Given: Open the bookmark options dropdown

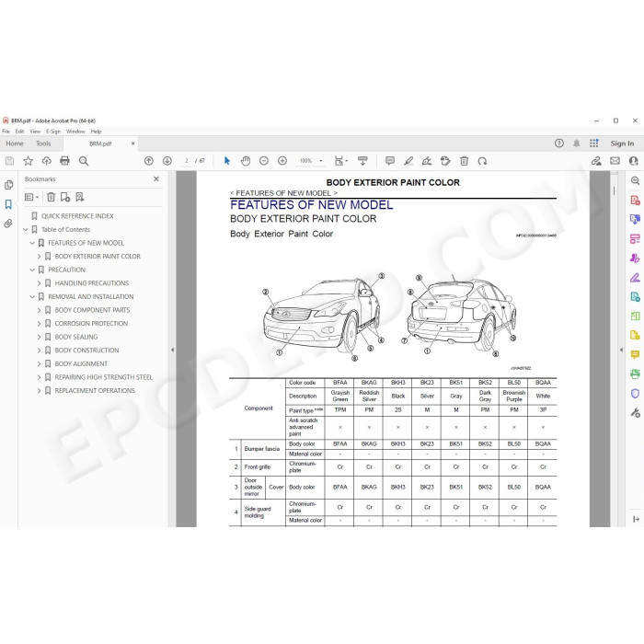Looking at the screenshot, I should [x=31, y=197].
